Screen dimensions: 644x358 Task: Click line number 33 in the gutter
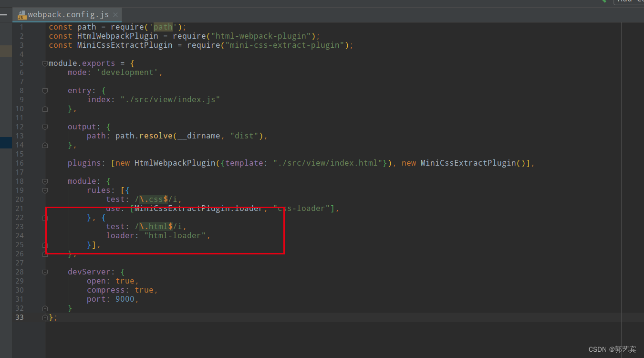pos(19,317)
